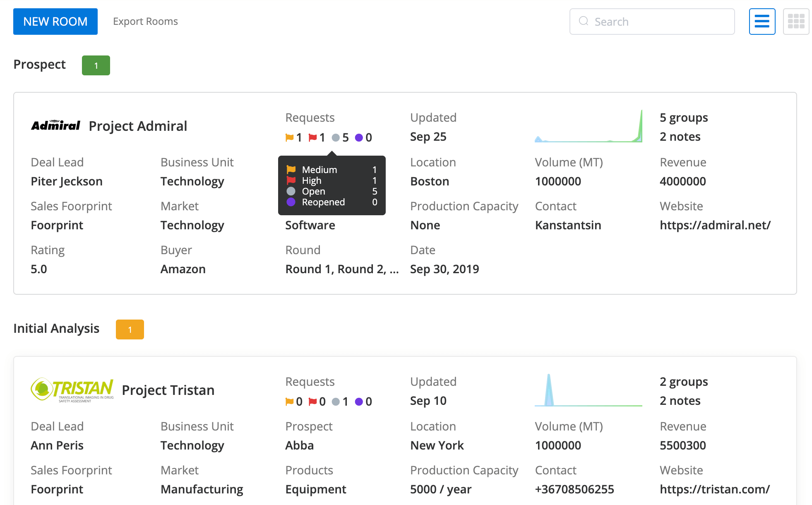Select the Medium flag row in the requests tooltip

[x=331, y=169]
